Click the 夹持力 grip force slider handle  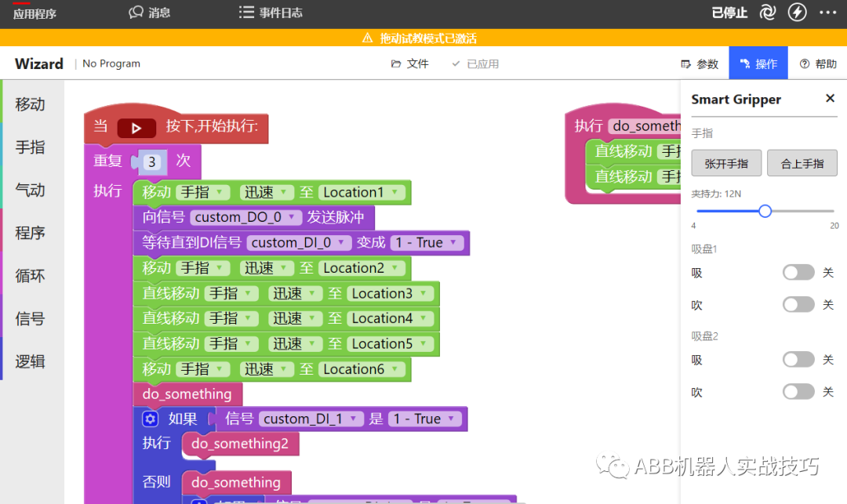pyautogui.click(x=765, y=211)
